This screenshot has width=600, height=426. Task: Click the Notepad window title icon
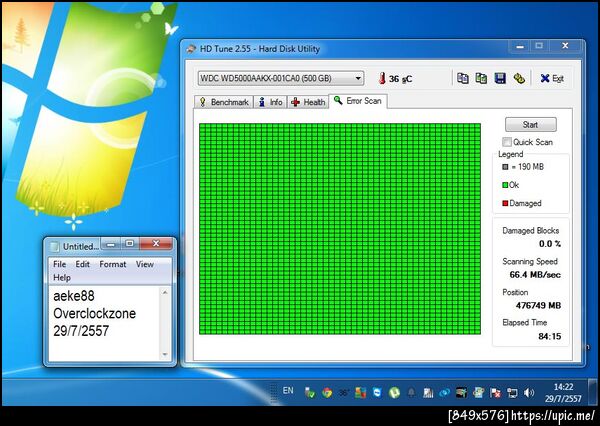coord(54,246)
